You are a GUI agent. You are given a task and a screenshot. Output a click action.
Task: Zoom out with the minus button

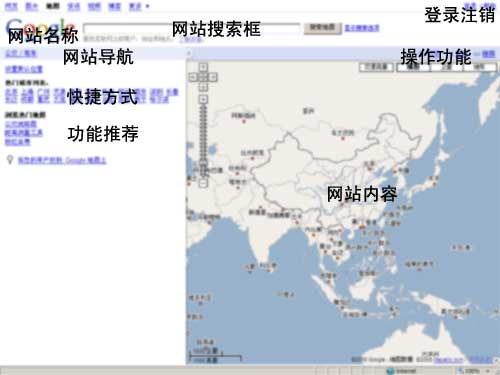click(203, 183)
